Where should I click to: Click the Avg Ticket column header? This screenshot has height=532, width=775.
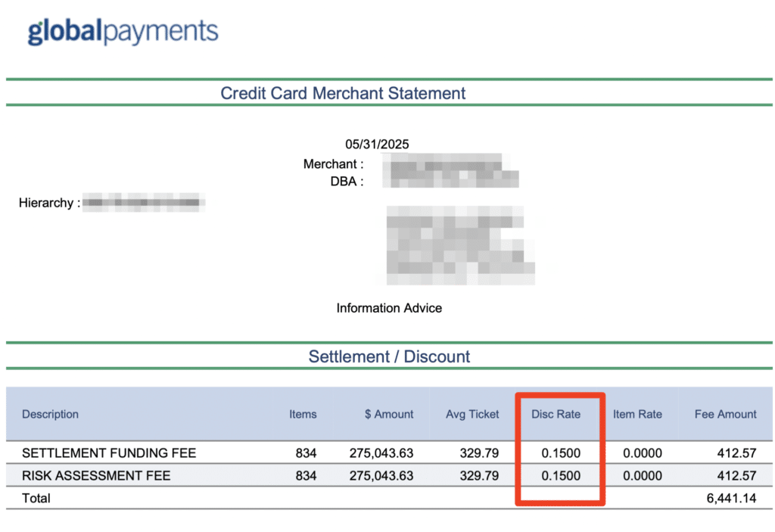[472, 414]
